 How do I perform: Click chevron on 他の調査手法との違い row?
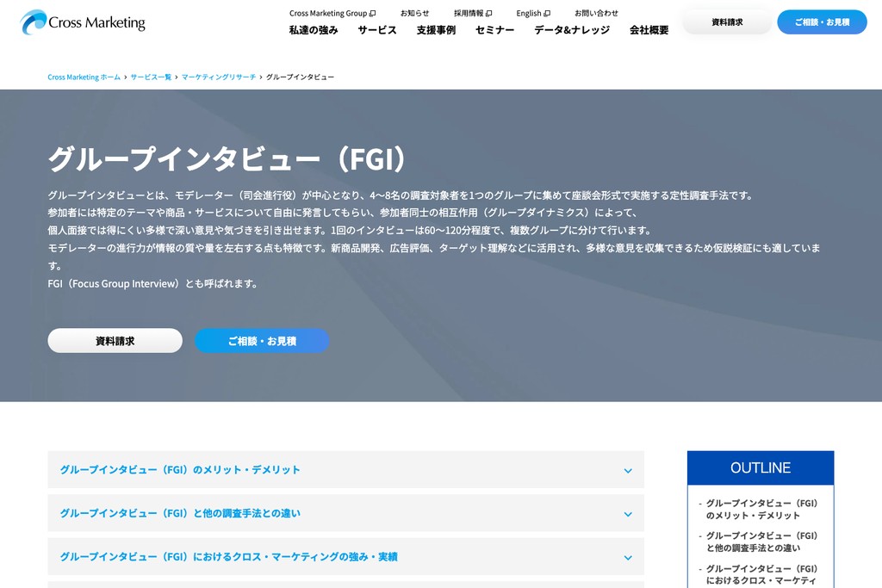[x=628, y=514]
